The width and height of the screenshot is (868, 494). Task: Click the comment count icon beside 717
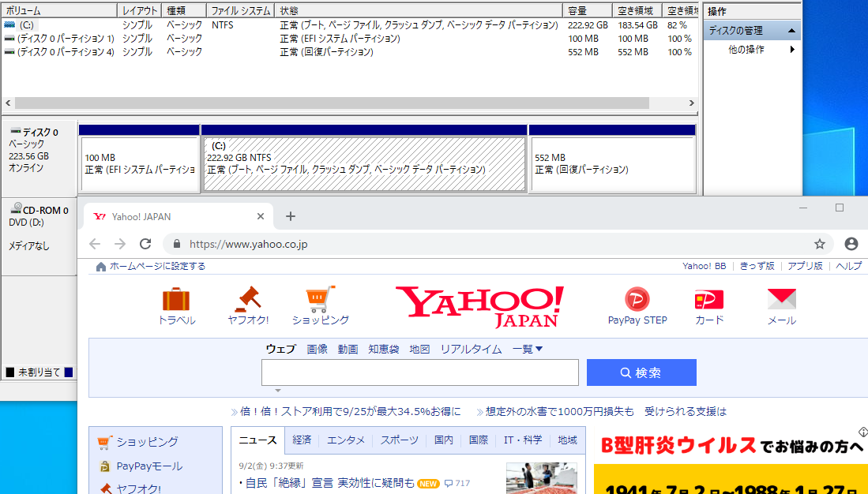449,484
